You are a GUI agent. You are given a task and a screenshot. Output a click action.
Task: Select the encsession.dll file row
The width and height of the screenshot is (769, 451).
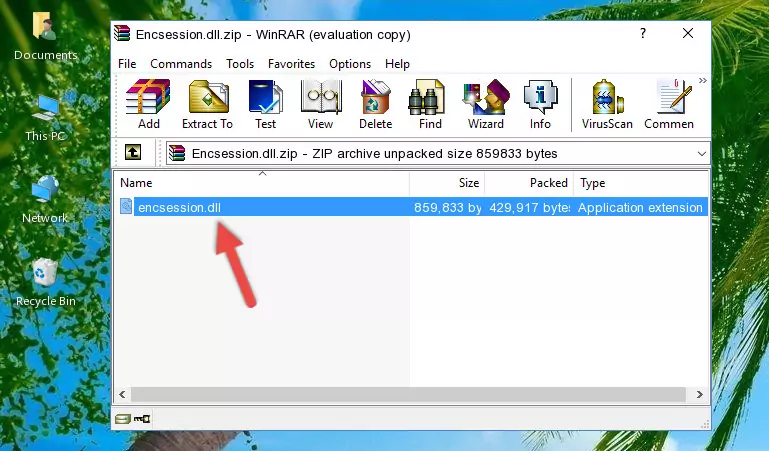[412, 207]
